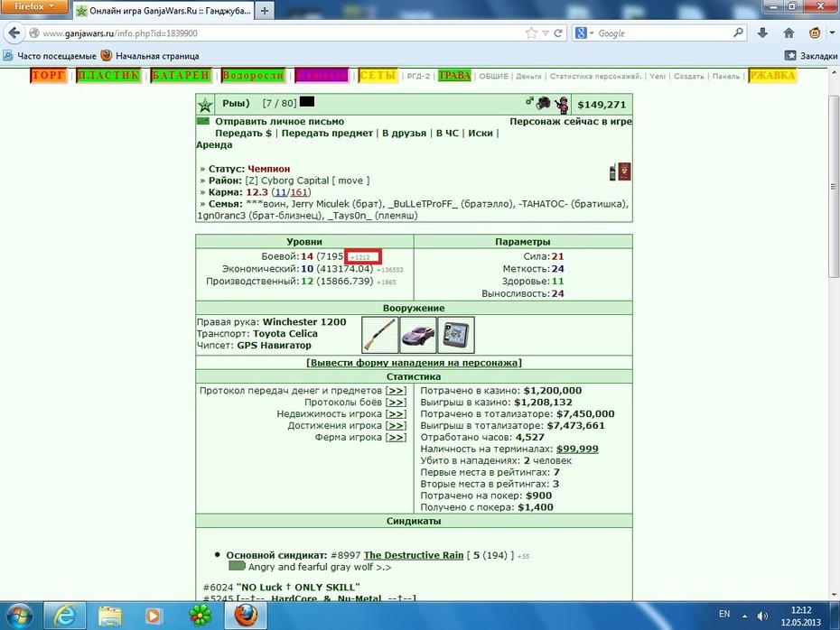The width and height of the screenshot is (840, 630).
Task: Open Протоколы боёв [>>] link
Action: (396, 403)
